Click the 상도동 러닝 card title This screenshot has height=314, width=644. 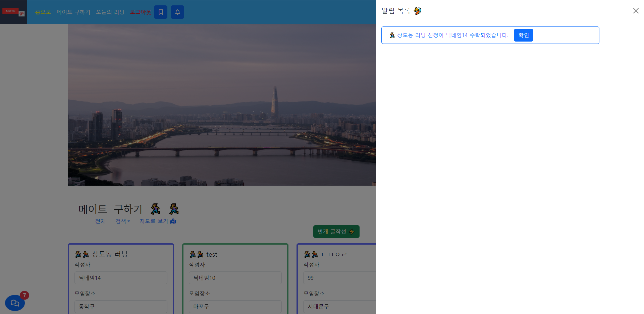pos(110,254)
